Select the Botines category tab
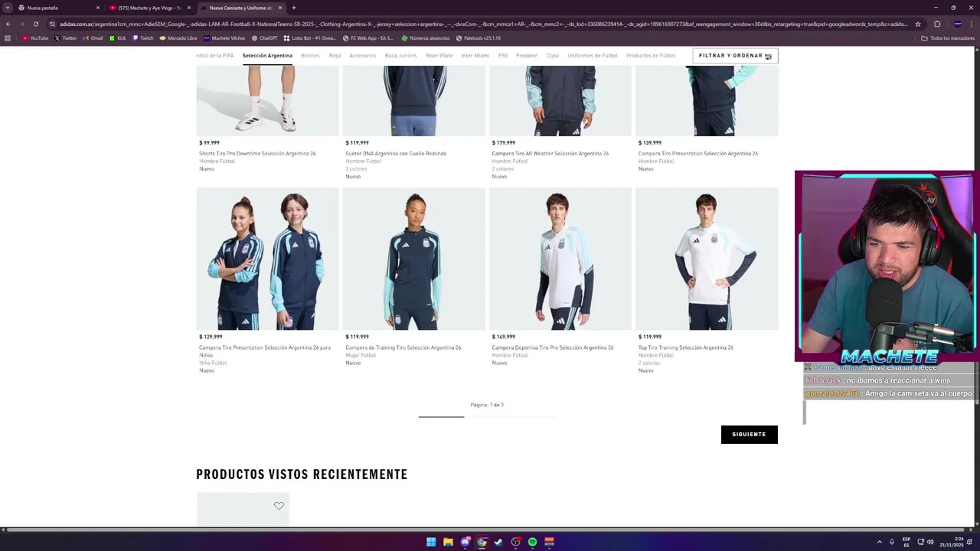The image size is (980, 551). [310, 55]
